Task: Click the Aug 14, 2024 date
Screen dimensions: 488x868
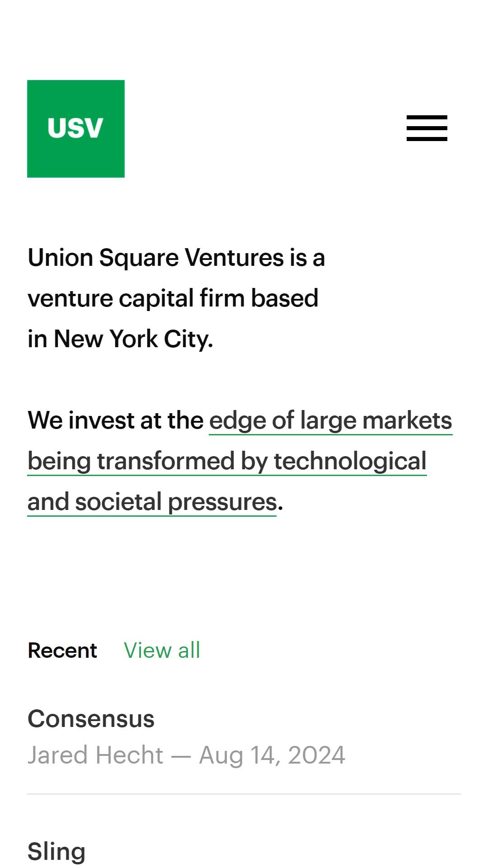Action: (x=272, y=755)
